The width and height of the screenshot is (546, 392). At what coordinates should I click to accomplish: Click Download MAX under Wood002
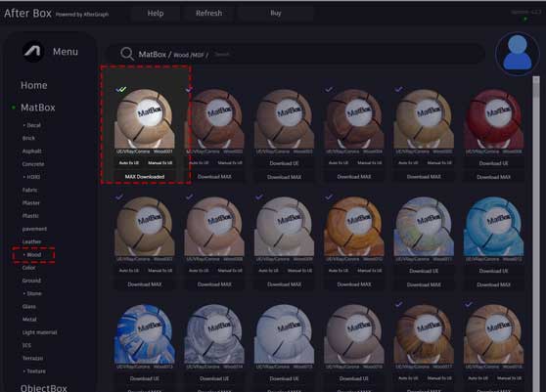click(214, 177)
